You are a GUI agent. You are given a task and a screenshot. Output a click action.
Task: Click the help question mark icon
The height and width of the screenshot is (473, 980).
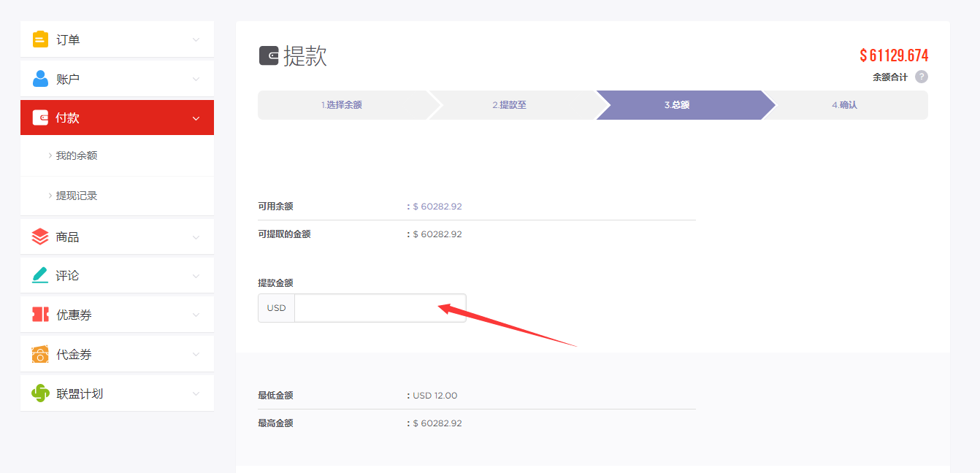point(922,77)
